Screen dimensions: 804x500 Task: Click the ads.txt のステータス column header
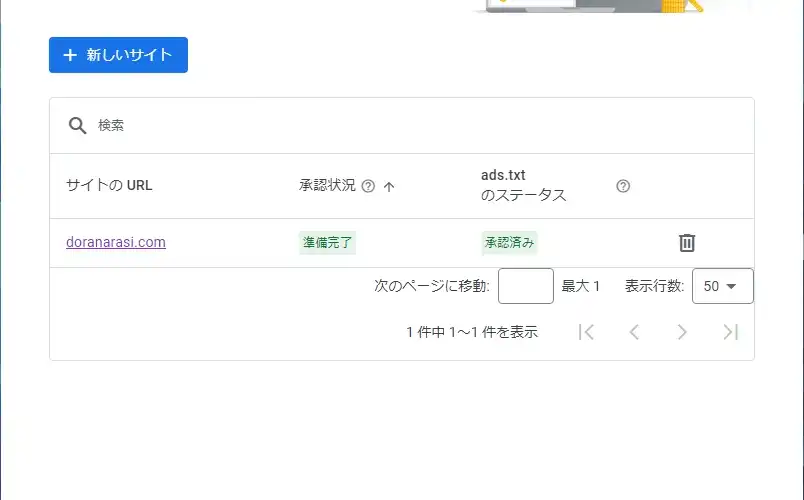point(523,185)
